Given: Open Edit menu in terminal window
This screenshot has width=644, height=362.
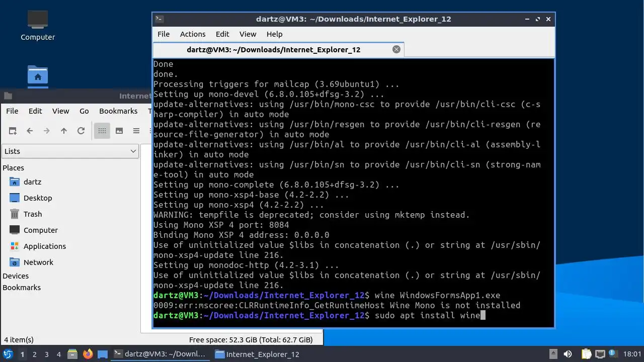Looking at the screenshot, I should click(222, 34).
